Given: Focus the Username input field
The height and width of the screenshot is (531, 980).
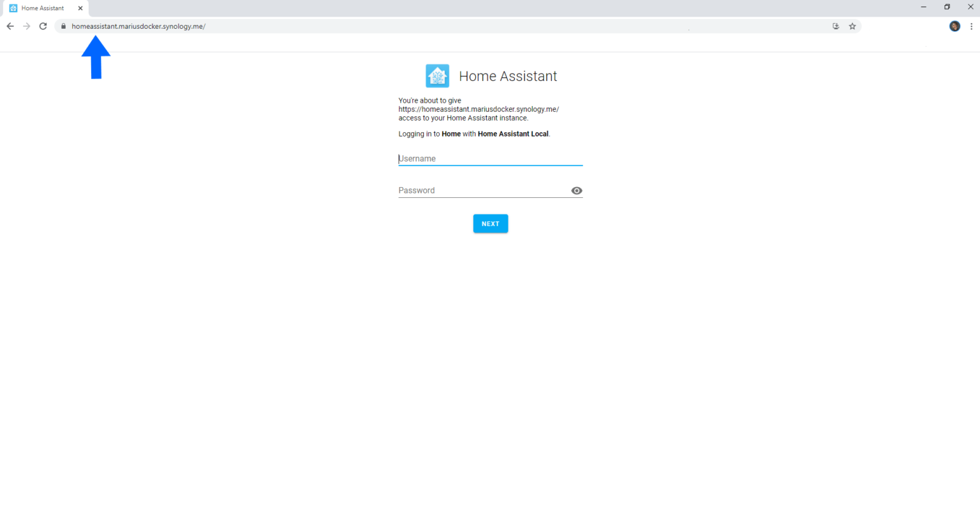Looking at the screenshot, I should tap(490, 159).
